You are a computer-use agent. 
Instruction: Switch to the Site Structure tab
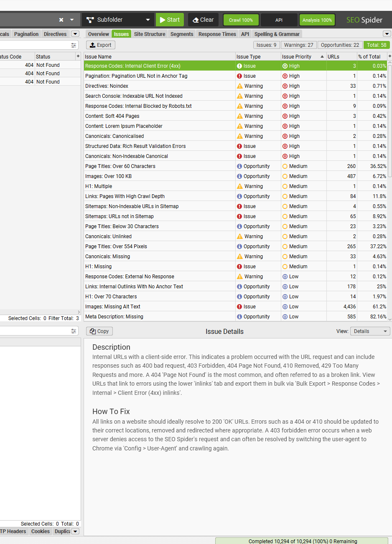[x=150, y=34]
